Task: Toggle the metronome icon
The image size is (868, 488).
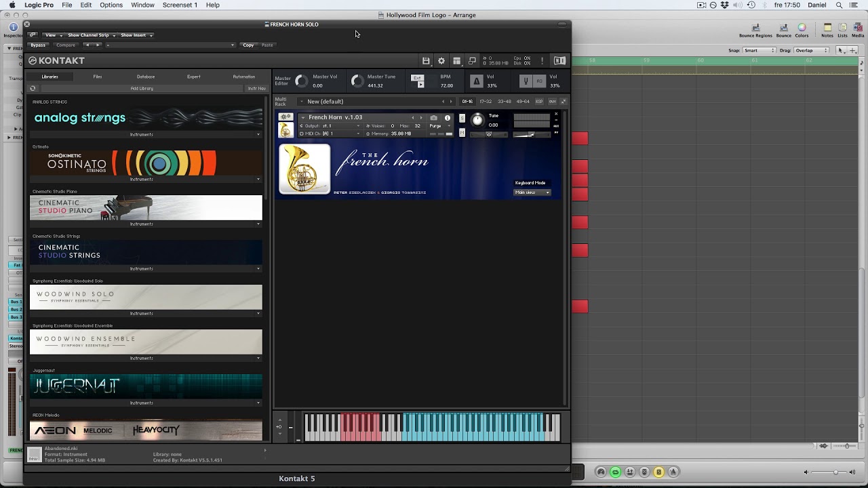Action: pyautogui.click(x=477, y=81)
